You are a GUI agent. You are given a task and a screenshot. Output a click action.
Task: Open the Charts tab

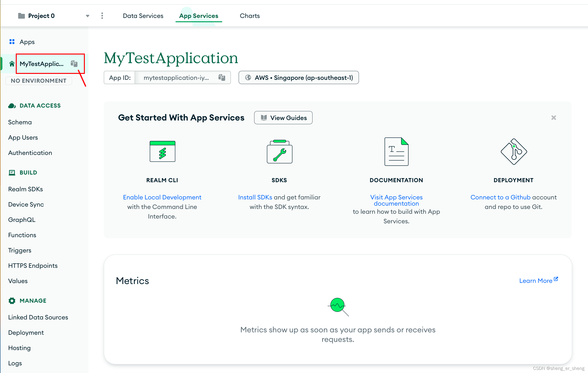click(250, 16)
